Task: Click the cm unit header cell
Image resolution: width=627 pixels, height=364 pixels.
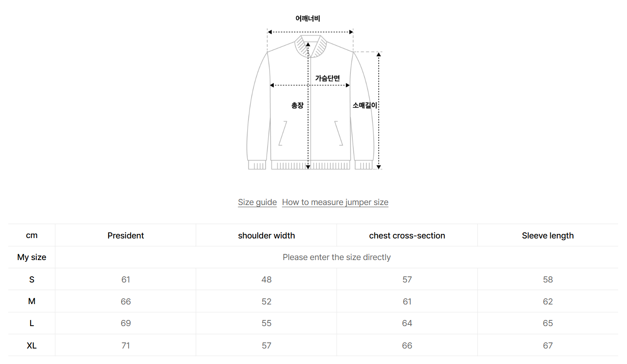Action: pos(32,236)
